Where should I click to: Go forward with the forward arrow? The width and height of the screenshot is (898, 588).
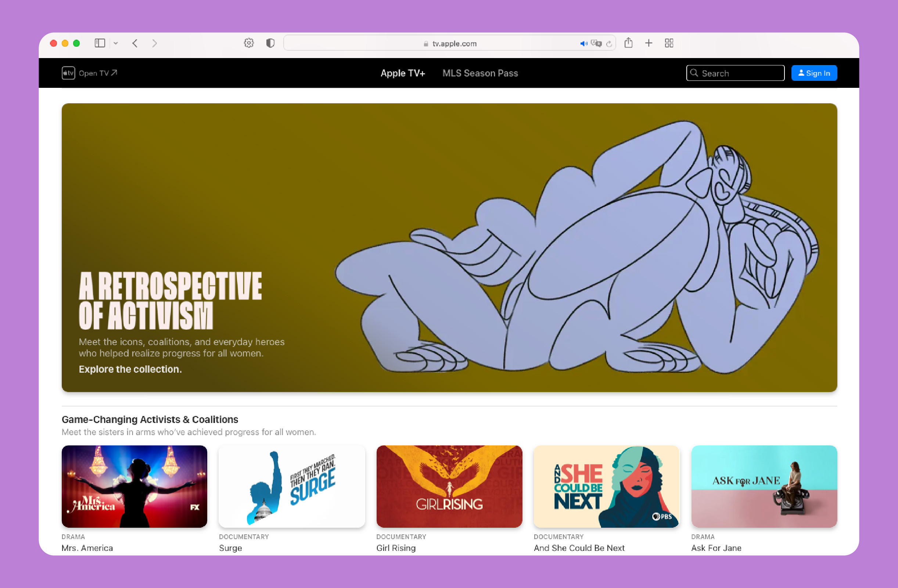click(154, 43)
